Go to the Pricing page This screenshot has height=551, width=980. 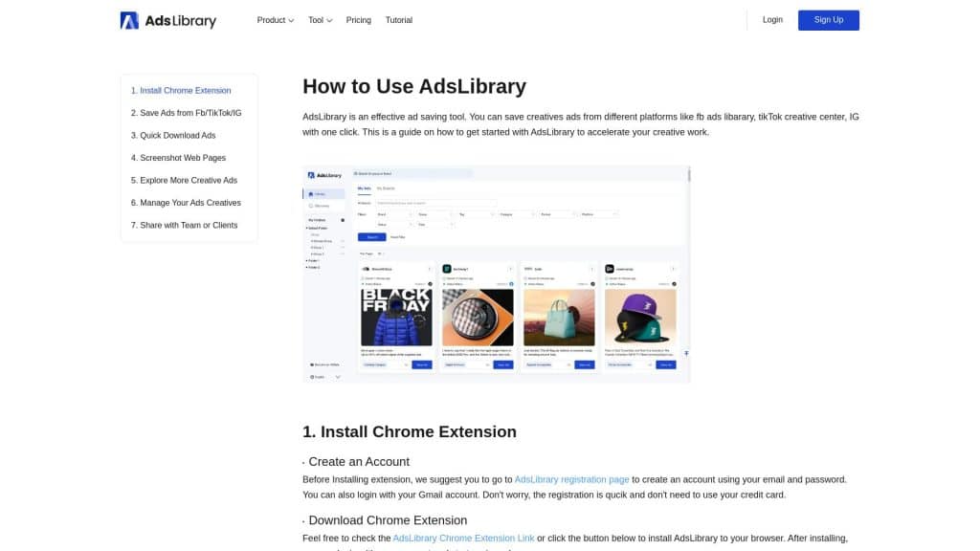point(358,20)
